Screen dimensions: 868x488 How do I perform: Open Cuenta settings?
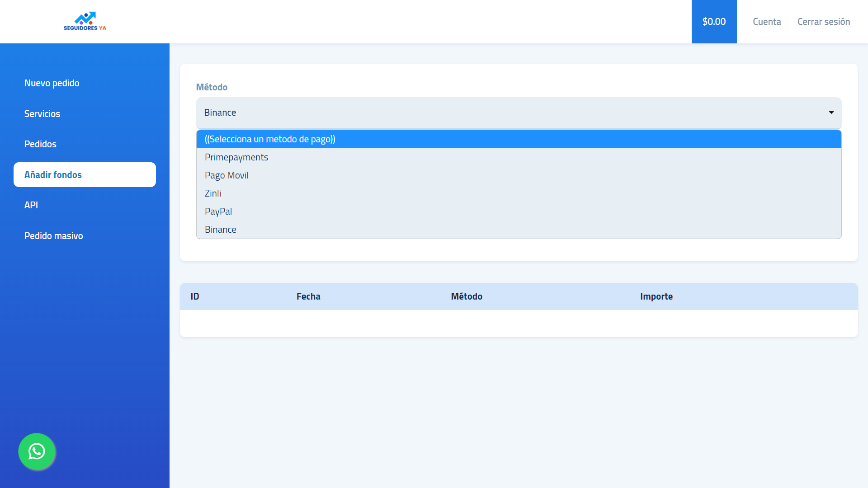[x=767, y=22]
